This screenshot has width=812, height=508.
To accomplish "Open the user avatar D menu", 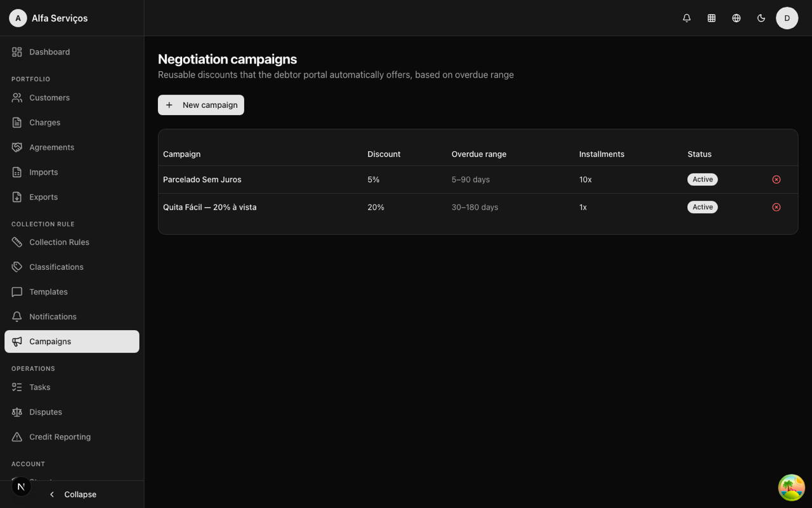I will [787, 18].
